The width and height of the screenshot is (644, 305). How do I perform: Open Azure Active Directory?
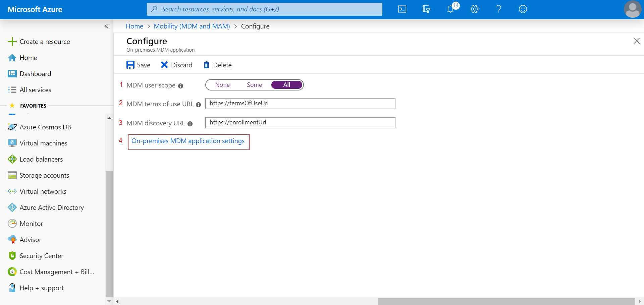click(52, 207)
